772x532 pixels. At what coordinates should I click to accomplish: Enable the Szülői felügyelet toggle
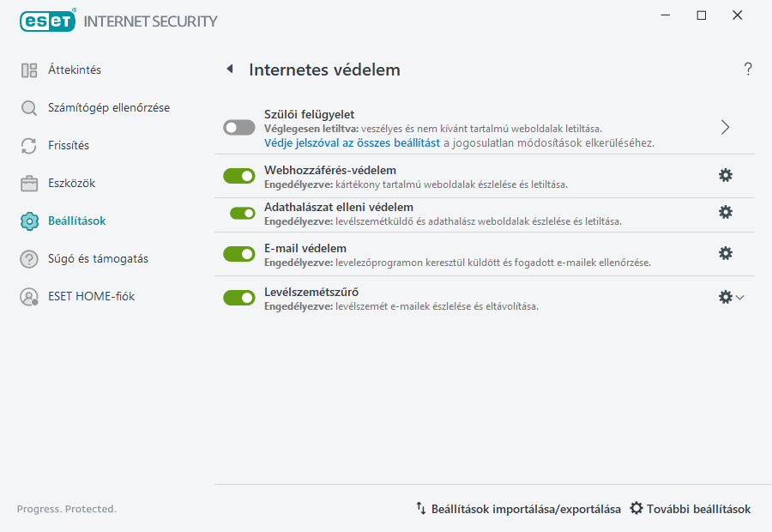point(239,125)
